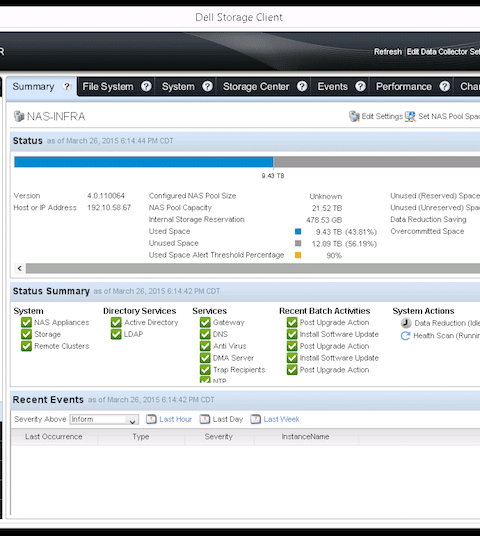This screenshot has width=480, height=536.
Task: Click LDAP green status check
Action: pyautogui.click(x=116, y=334)
